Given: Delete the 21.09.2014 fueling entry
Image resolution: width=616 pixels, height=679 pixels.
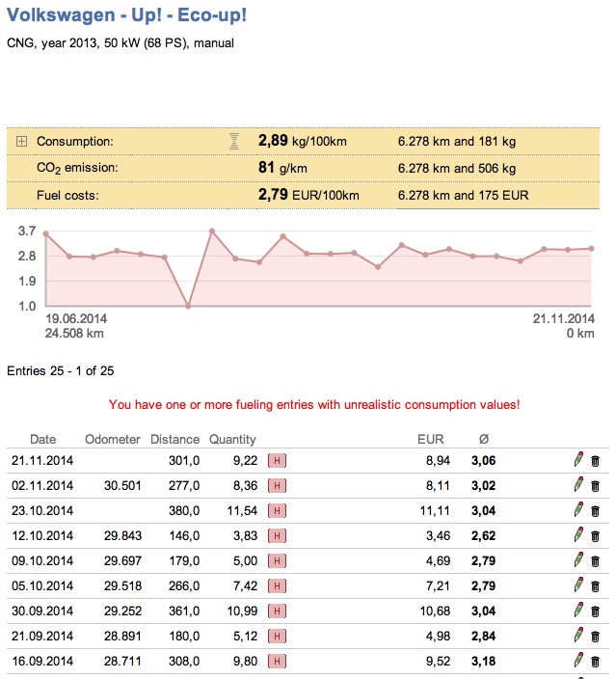Looking at the screenshot, I should tap(595, 637).
